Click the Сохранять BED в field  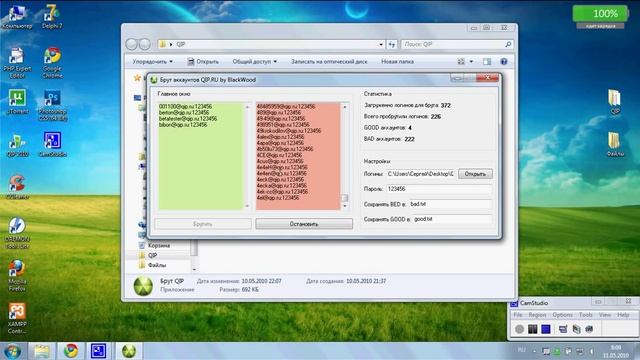point(450,204)
